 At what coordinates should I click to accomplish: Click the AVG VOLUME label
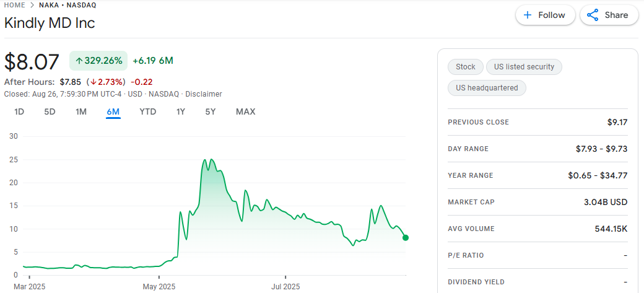click(471, 229)
